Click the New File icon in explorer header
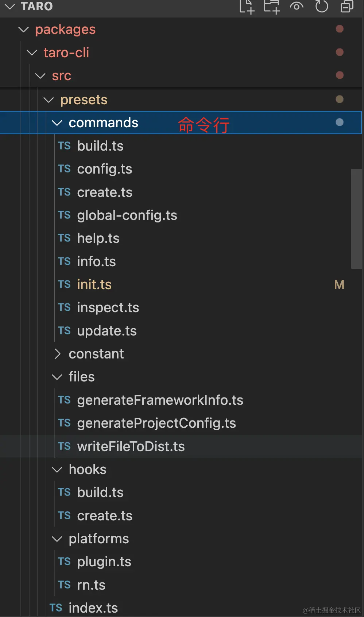Screen dimensions: 364x617 pos(247,7)
